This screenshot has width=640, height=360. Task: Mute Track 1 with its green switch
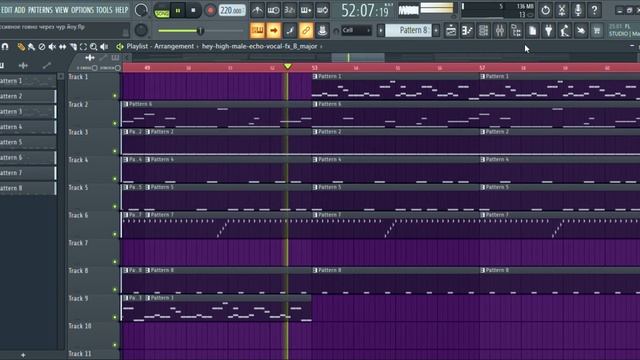click(x=115, y=96)
